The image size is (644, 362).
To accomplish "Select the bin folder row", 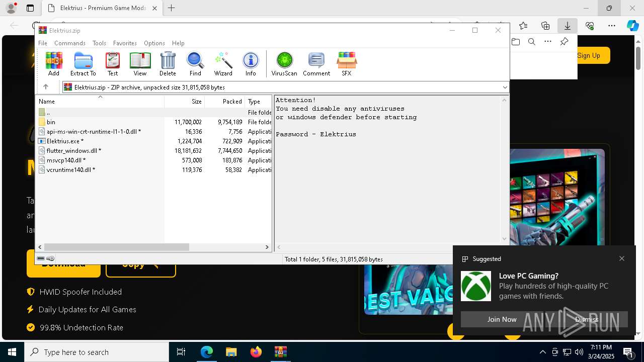I will coord(154,122).
